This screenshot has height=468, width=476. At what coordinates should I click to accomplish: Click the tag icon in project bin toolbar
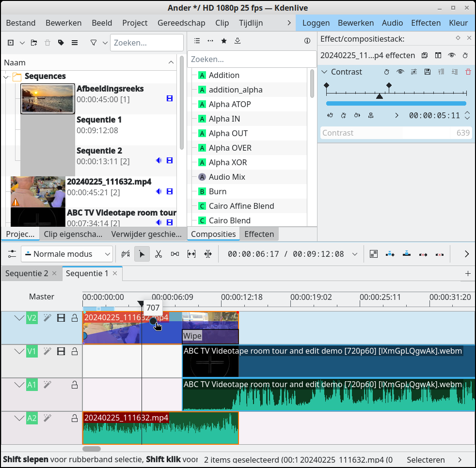tap(61, 43)
